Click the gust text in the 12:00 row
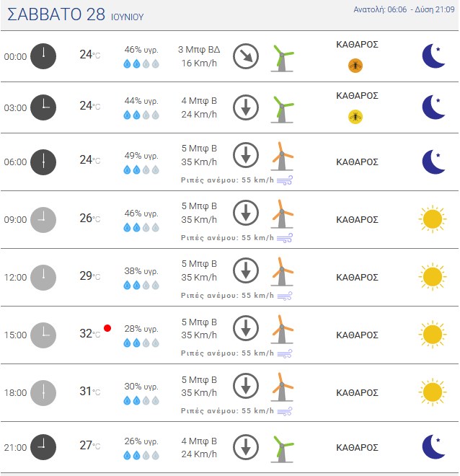The height and width of the screenshot is (476, 460). pyautogui.click(x=227, y=296)
